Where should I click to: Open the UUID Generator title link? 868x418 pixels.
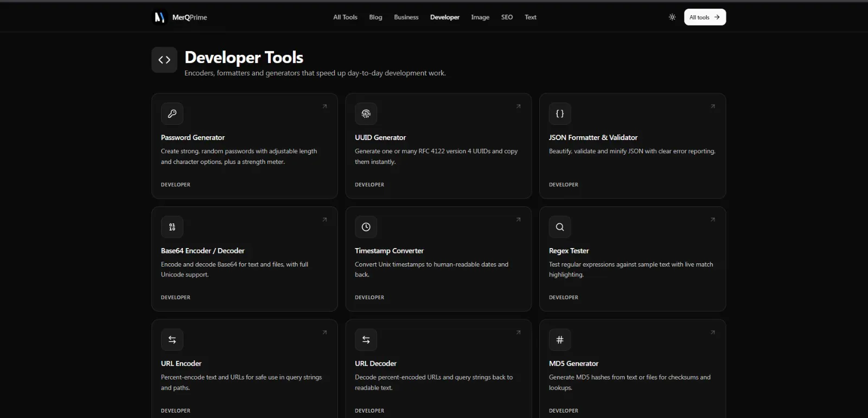click(x=380, y=138)
